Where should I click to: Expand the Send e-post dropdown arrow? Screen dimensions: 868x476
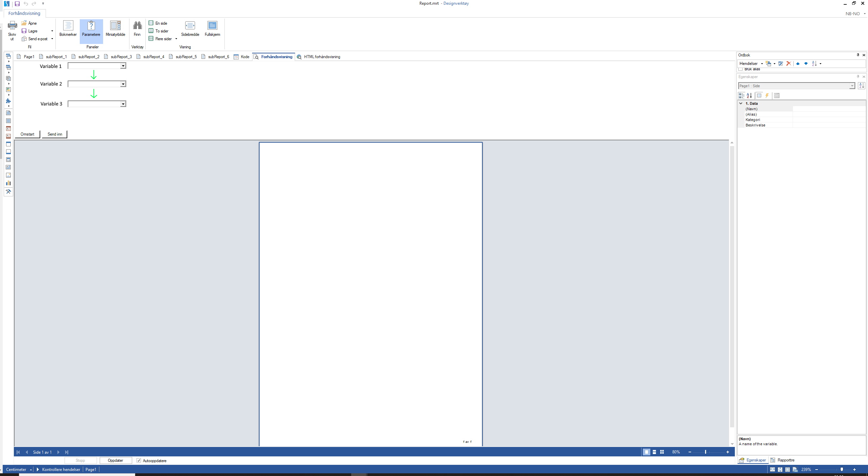[52, 39]
